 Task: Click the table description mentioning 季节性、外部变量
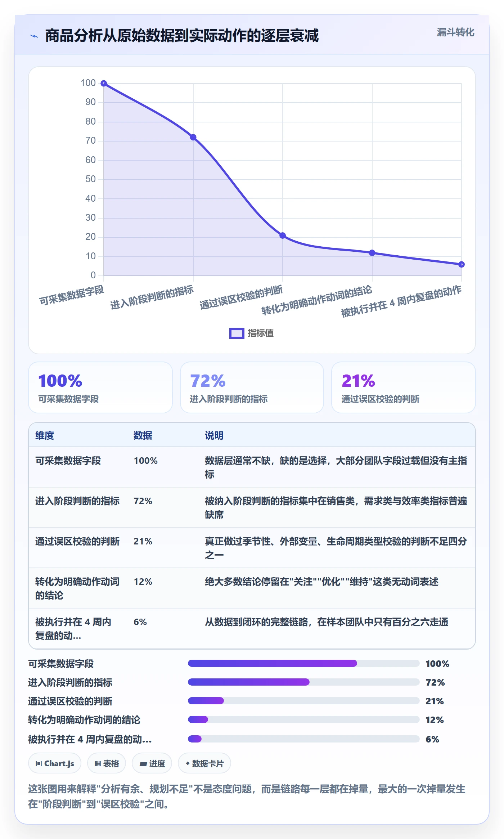(336, 548)
